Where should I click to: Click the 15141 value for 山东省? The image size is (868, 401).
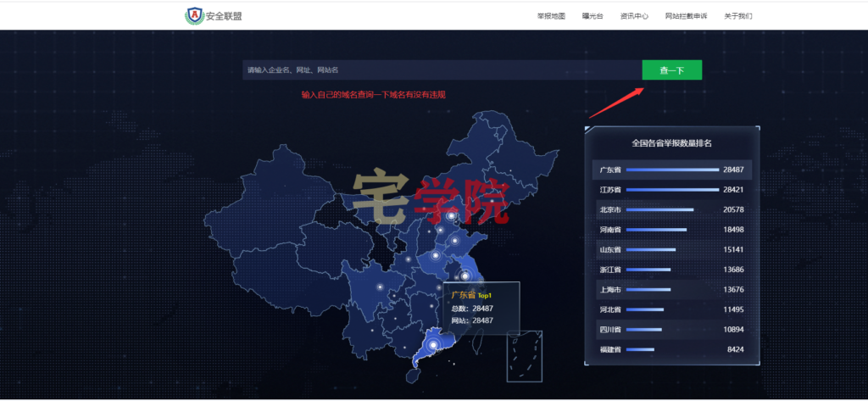click(733, 249)
